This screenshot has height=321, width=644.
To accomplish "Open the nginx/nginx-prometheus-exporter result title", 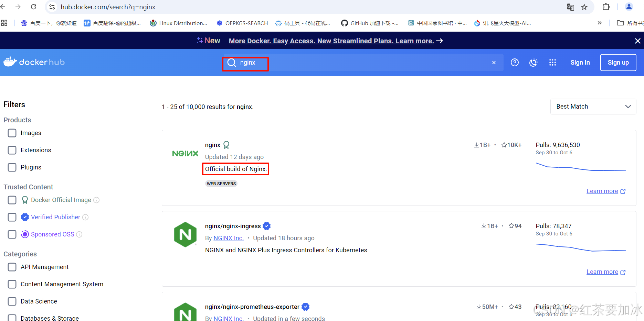I will pos(252,307).
